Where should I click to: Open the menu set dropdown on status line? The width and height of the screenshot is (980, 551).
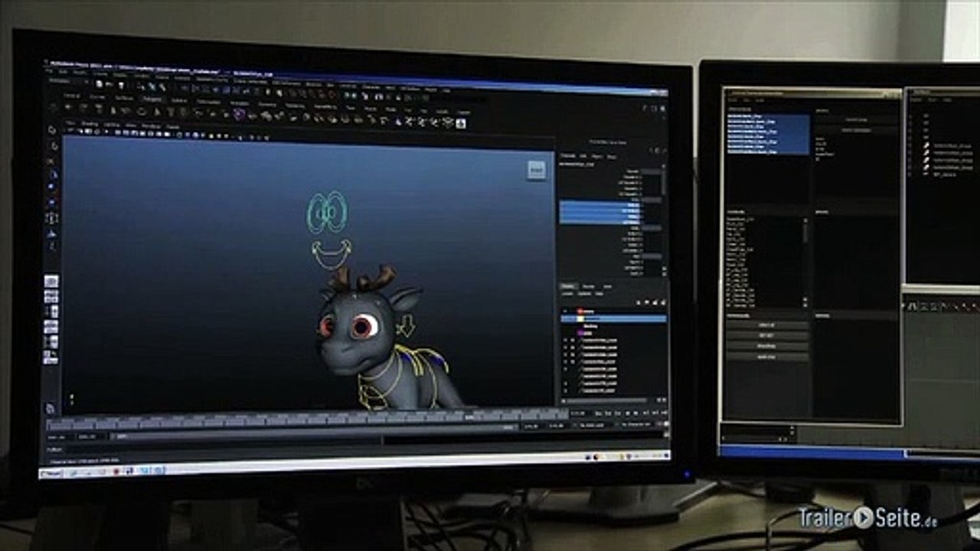(67, 81)
